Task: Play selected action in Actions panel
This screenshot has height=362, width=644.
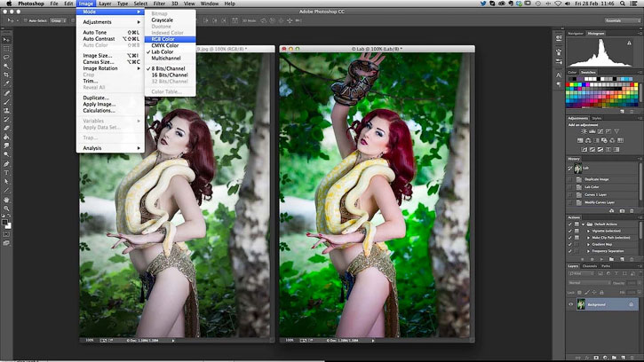Action: point(602,259)
